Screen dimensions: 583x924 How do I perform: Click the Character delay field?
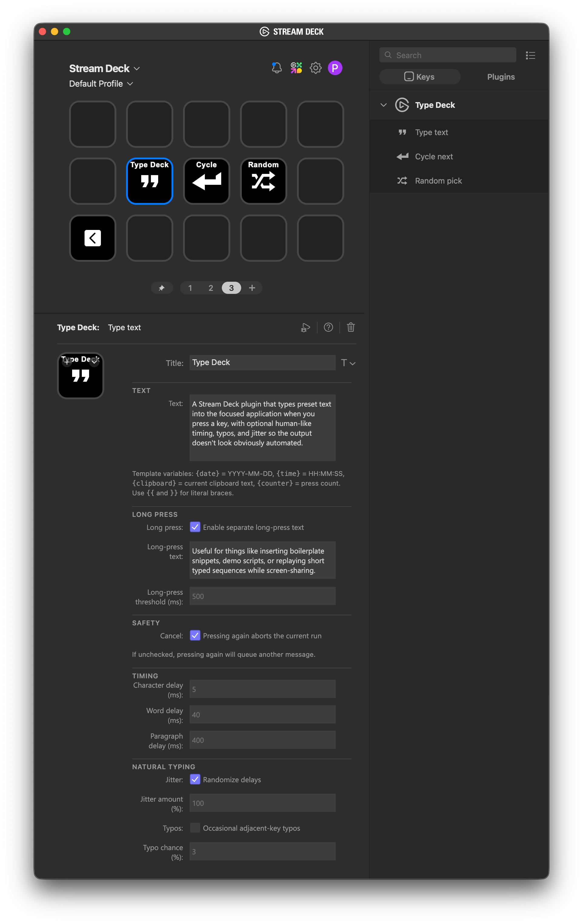262,689
